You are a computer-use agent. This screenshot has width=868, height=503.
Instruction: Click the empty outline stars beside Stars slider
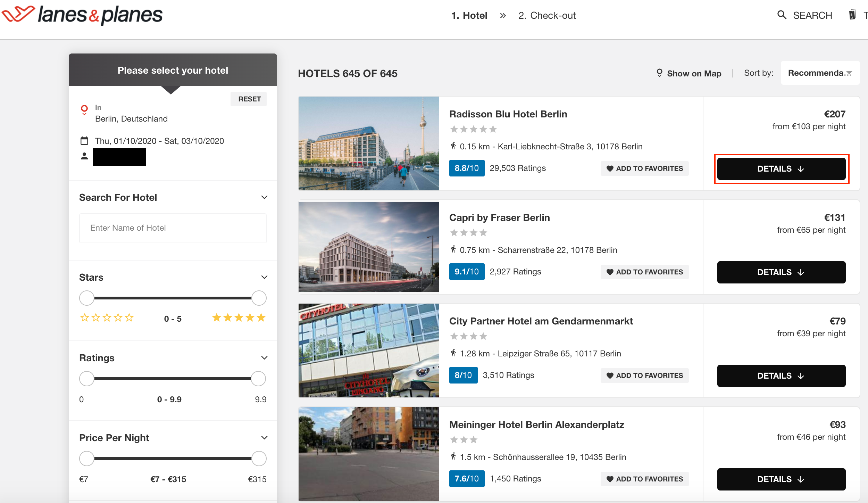[107, 318]
